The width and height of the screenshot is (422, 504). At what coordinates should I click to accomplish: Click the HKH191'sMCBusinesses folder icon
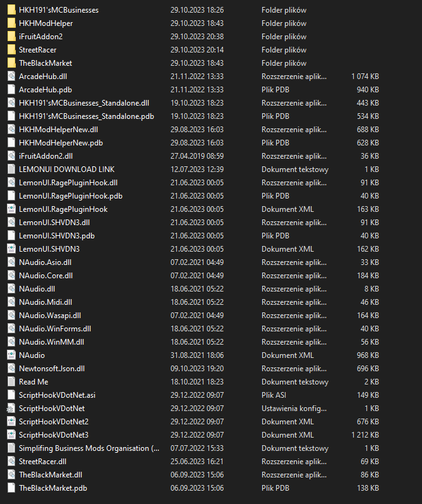[11, 10]
